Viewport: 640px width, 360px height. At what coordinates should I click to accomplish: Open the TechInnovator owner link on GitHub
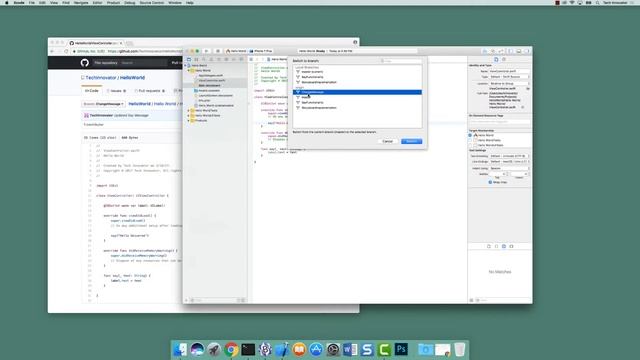pyautogui.click(x=101, y=78)
